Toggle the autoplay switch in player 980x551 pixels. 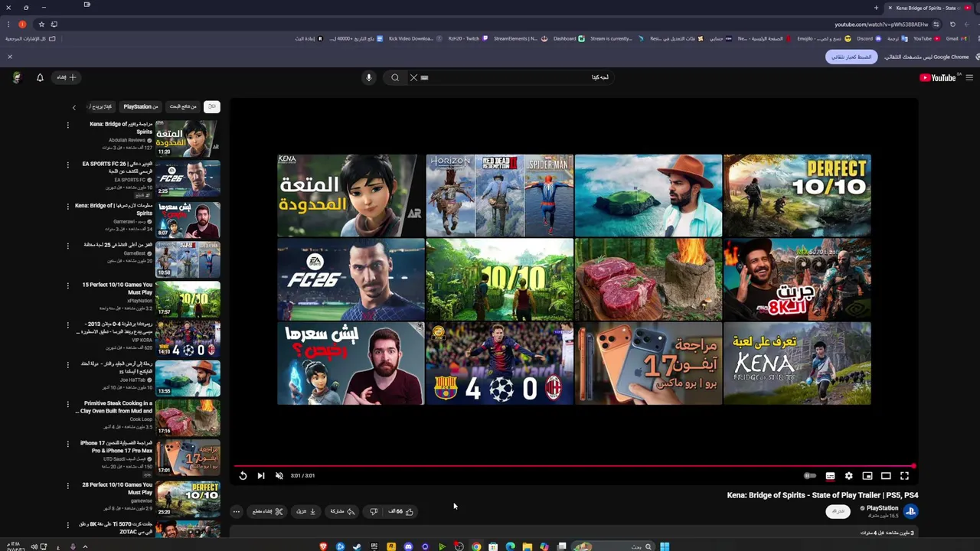coord(810,476)
